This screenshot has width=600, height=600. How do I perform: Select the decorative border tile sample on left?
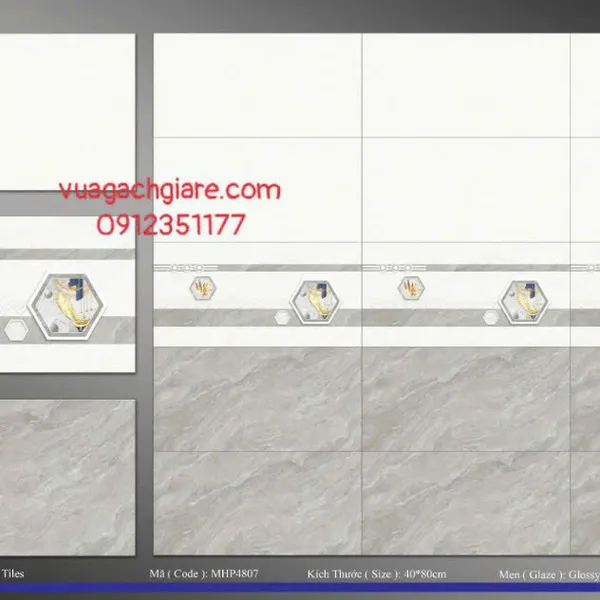click(x=66, y=295)
